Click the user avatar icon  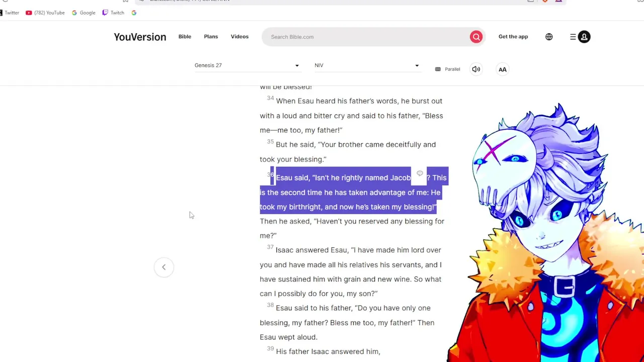click(x=584, y=37)
